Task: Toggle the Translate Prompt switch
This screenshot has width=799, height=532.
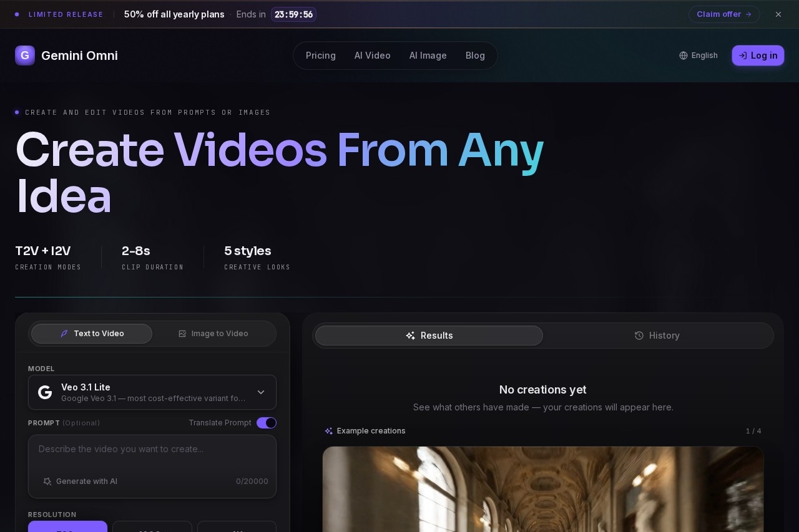Action: point(267,423)
